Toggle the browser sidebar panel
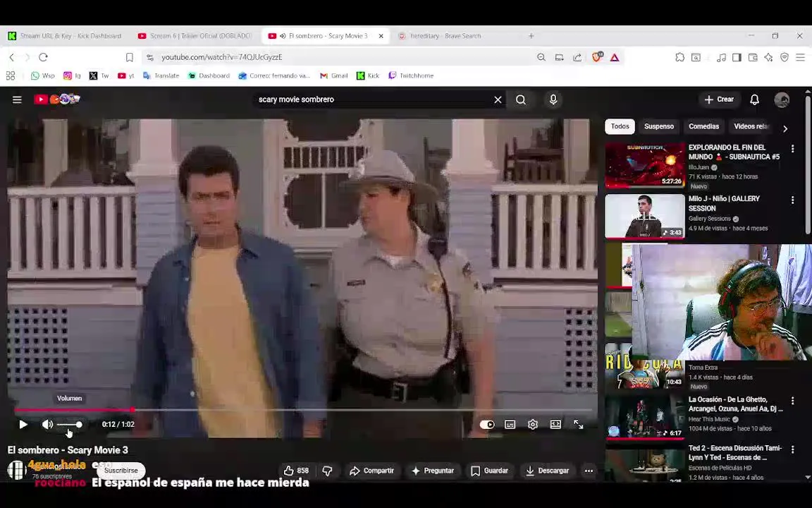 pos(737,58)
